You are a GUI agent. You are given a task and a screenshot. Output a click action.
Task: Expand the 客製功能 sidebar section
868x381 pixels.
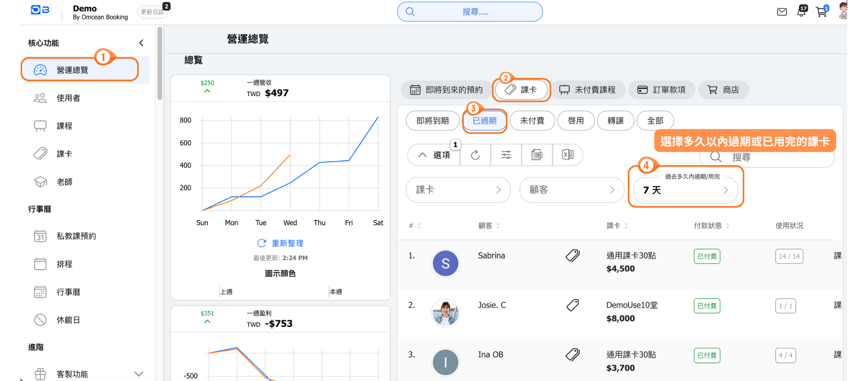pyautogui.click(x=138, y=374)
